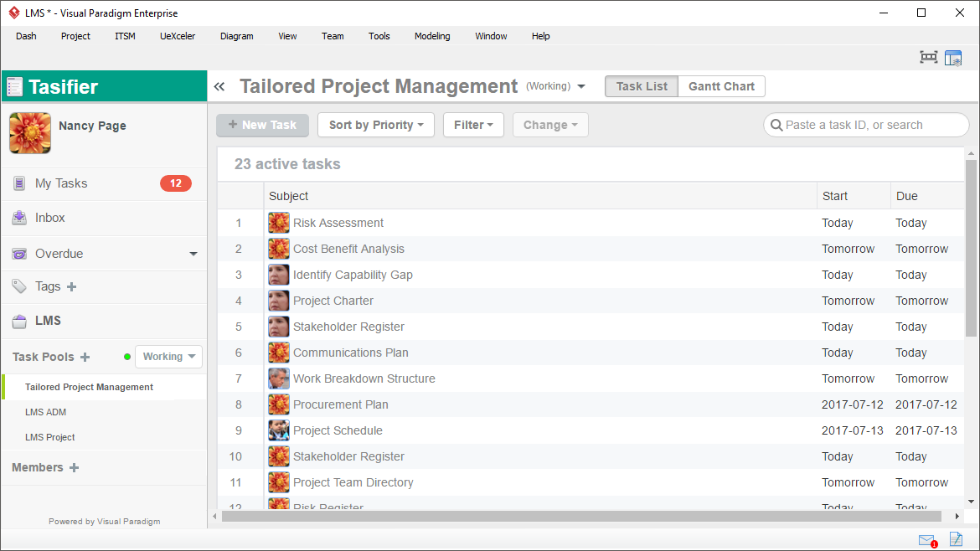Switch to the Gantt Chart view
This screenshot has width=980, height=551.
point(721,86)
